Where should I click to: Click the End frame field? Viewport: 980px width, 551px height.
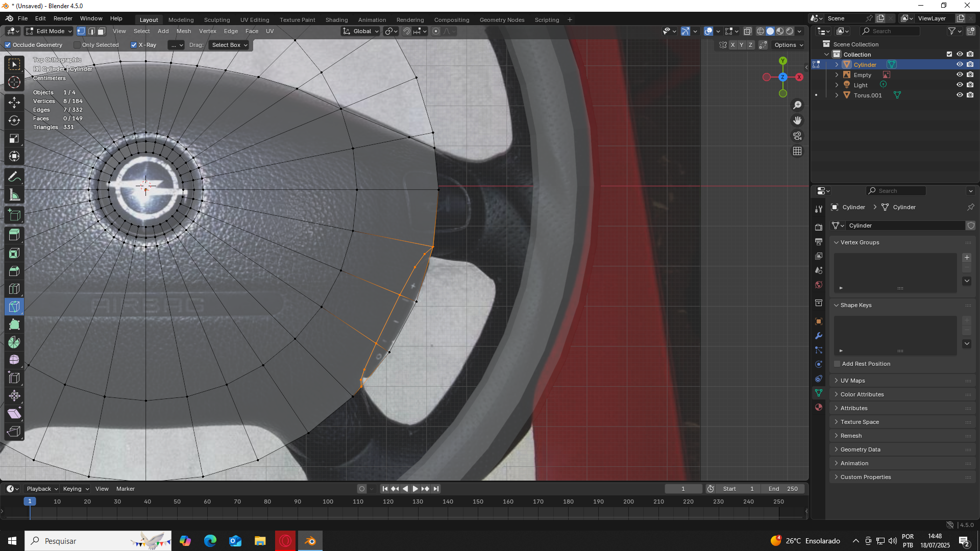pyautogui.click(x=782, y=489)
